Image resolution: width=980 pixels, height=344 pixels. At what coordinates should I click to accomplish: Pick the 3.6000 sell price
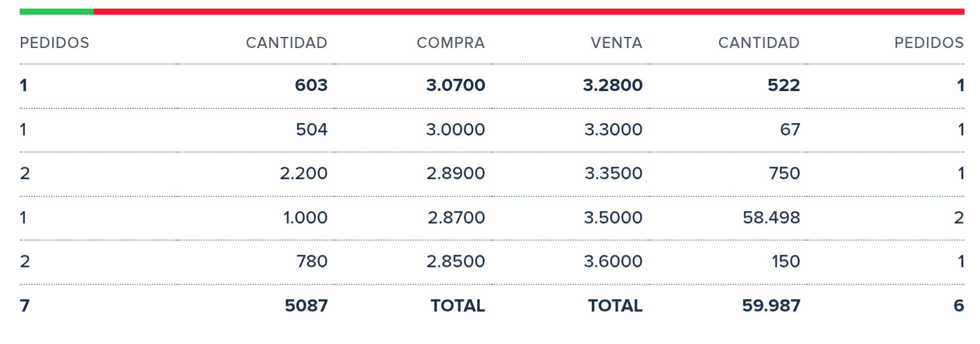click(x=613, y=262)
